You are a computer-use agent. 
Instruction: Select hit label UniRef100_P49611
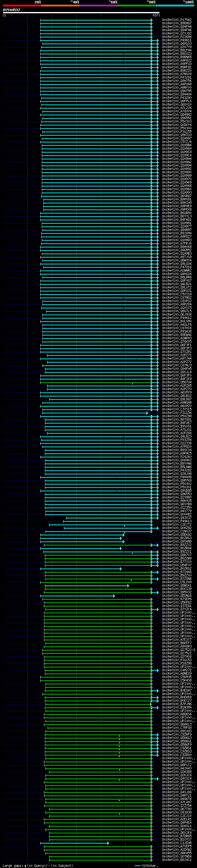pyautogui.click(x=176, y=40)
